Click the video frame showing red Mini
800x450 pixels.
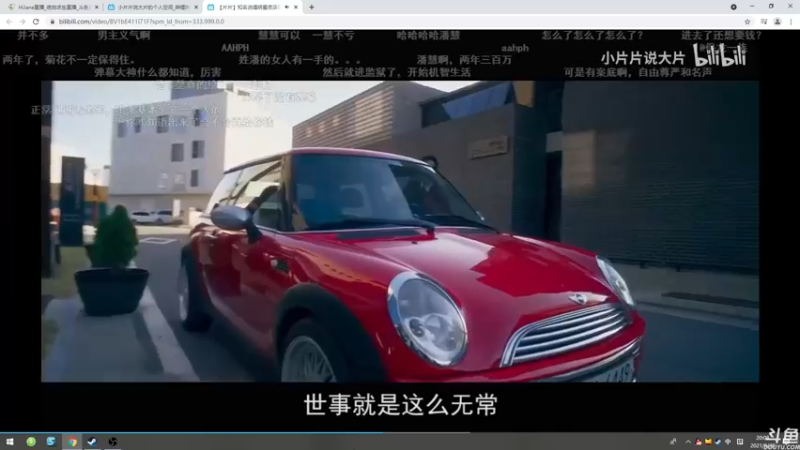click(400, 231)
